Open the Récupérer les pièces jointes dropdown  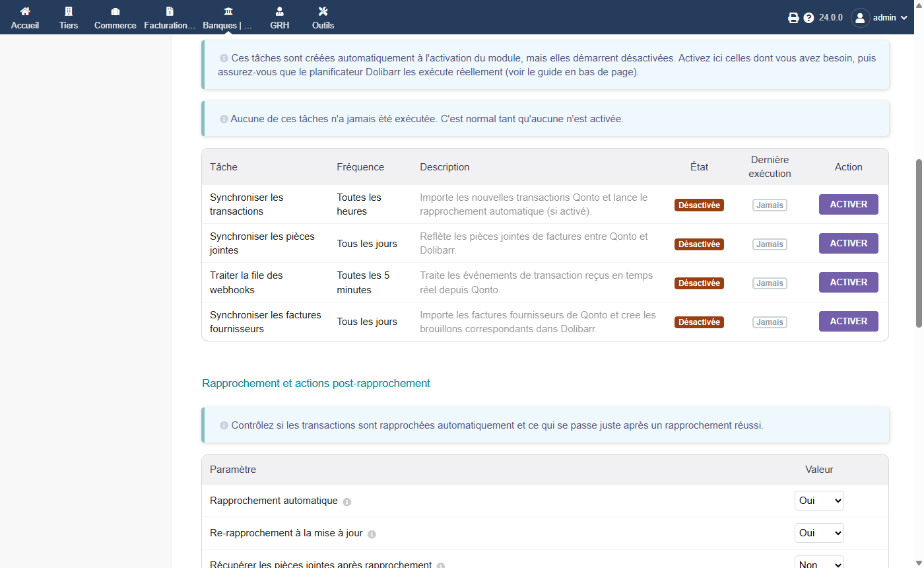tap(819, 563)
